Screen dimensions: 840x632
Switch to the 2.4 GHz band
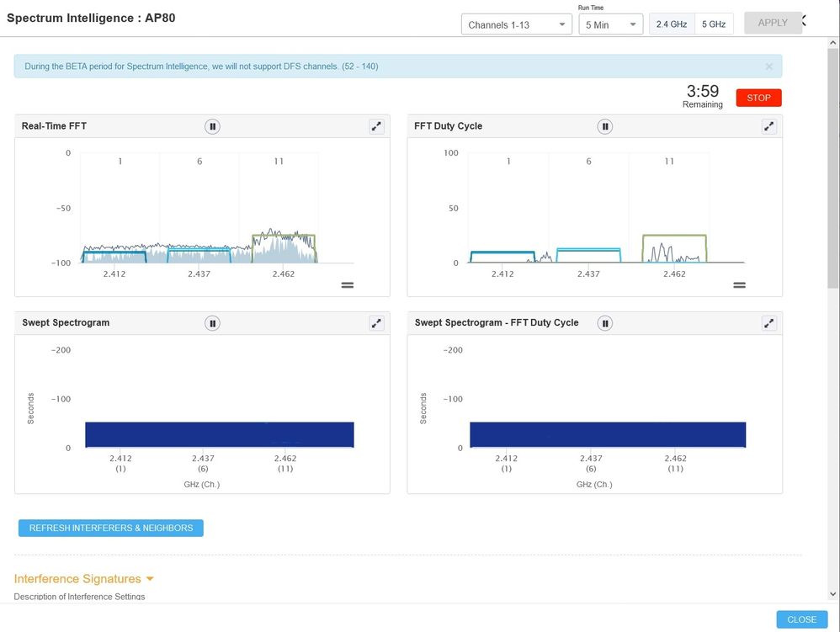click(x=672, y=24)
